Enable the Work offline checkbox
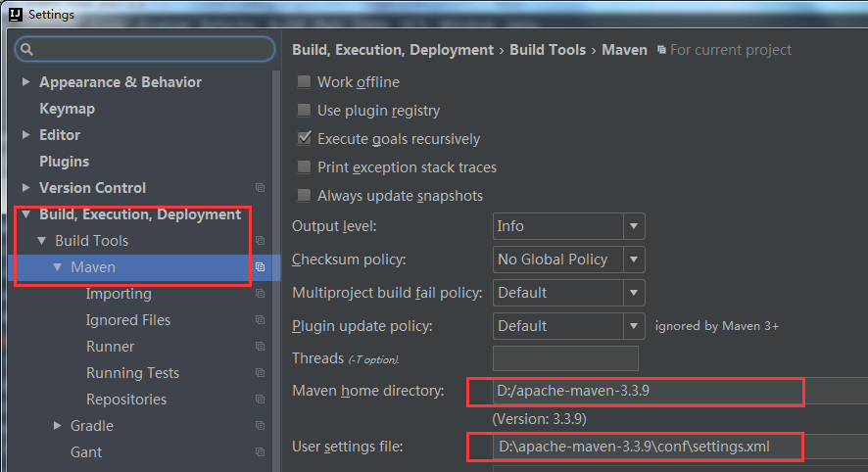 (x=304, y=82)
